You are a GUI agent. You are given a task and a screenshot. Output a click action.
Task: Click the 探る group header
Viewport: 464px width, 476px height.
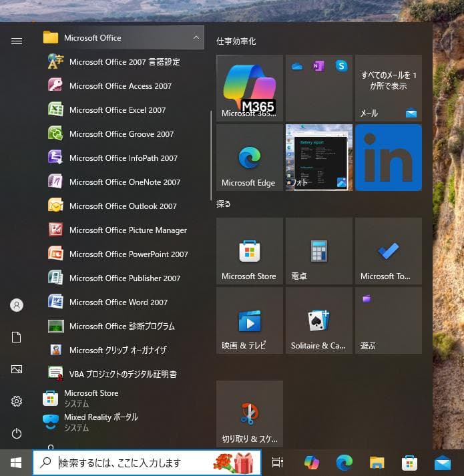(224, 204)
